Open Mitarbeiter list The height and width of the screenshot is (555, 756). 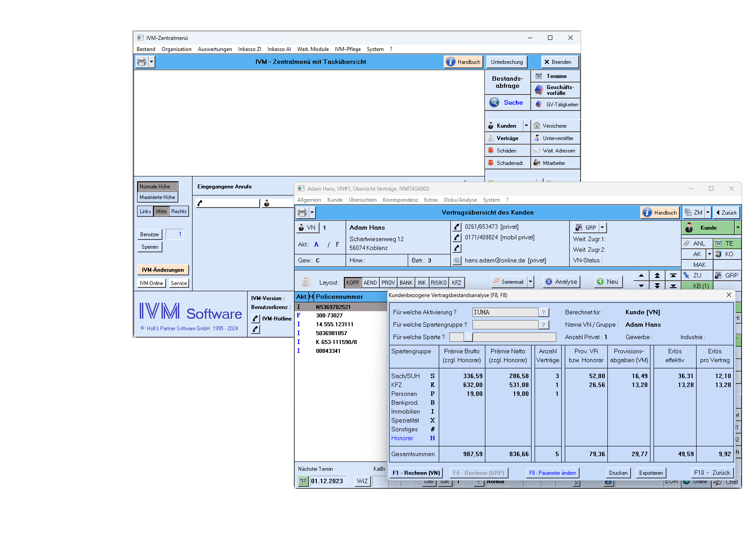555,163
